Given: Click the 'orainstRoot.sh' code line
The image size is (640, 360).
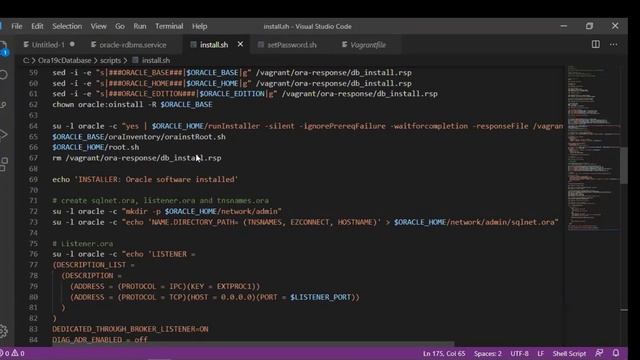Looking at the screenshot, I should tap(139, 137).
